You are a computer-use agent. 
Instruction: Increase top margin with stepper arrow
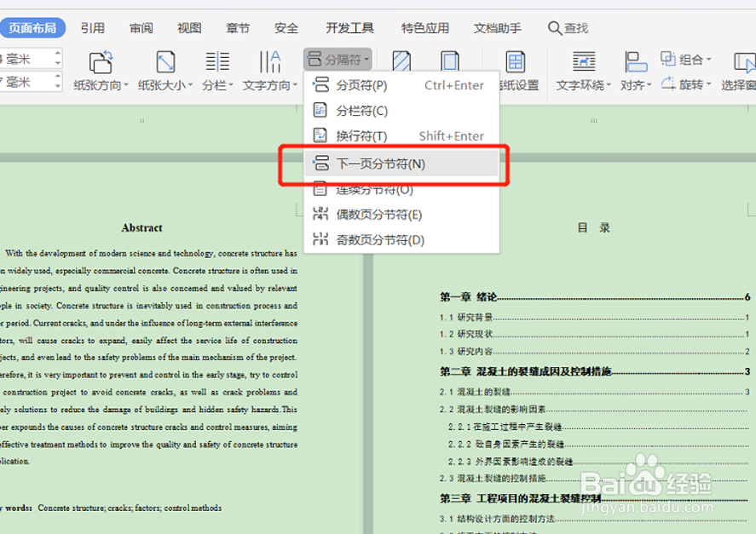click(57, 54)
